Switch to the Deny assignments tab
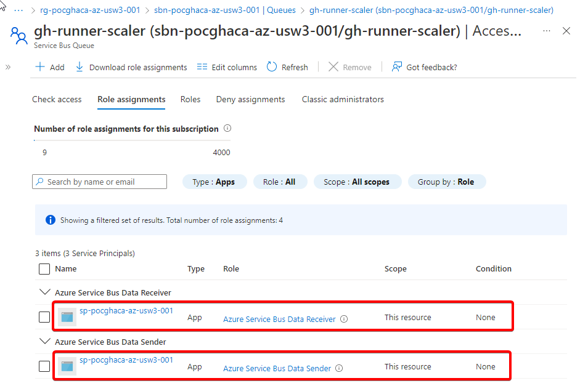The image size is (588, 386). pos(250,99)
